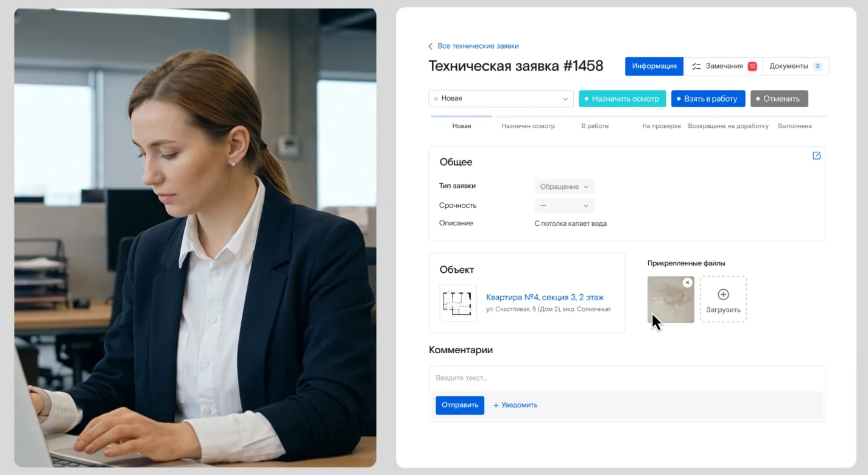Open the Документы tab

(788, 66)
